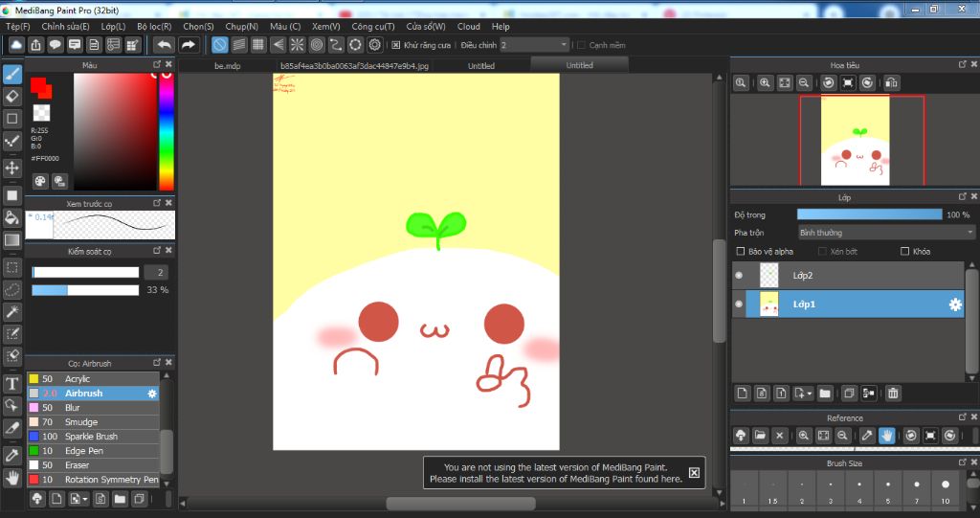Hide the Lớp1 layer visibility dot
Screen dimensions: 980x518
pyautogui.click(x=739, y=304)
